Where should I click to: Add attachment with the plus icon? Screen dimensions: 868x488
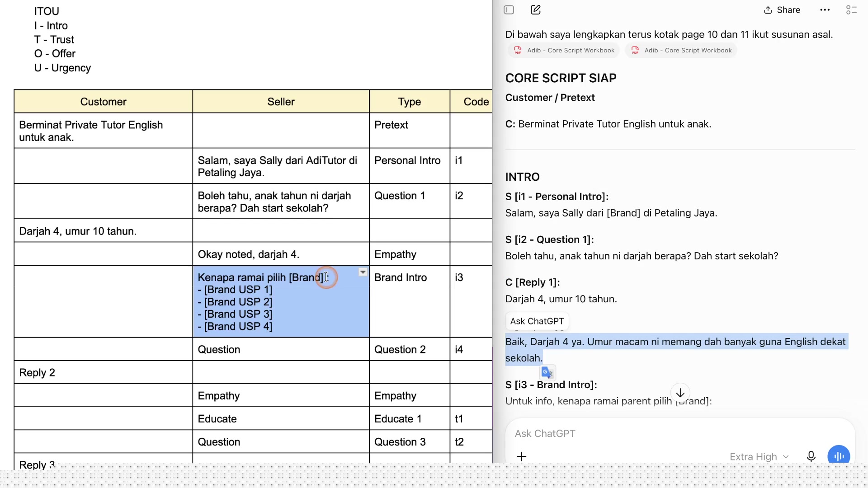pos(522,456)
